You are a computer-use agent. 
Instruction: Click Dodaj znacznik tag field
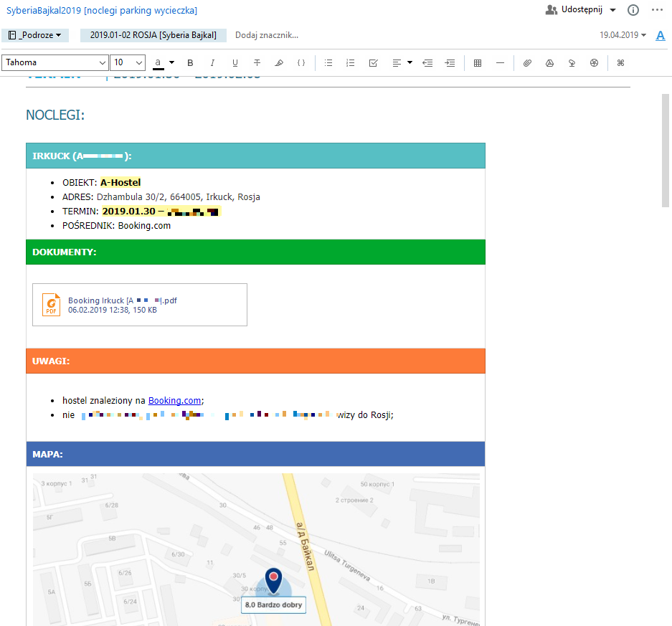point(267,35)
